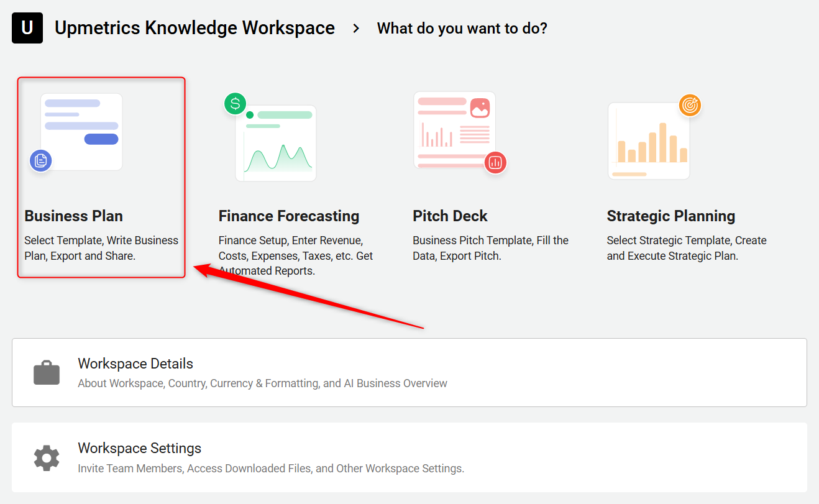Select the Finance Forecasting heading
819x504 pixels.
[289, 216]
